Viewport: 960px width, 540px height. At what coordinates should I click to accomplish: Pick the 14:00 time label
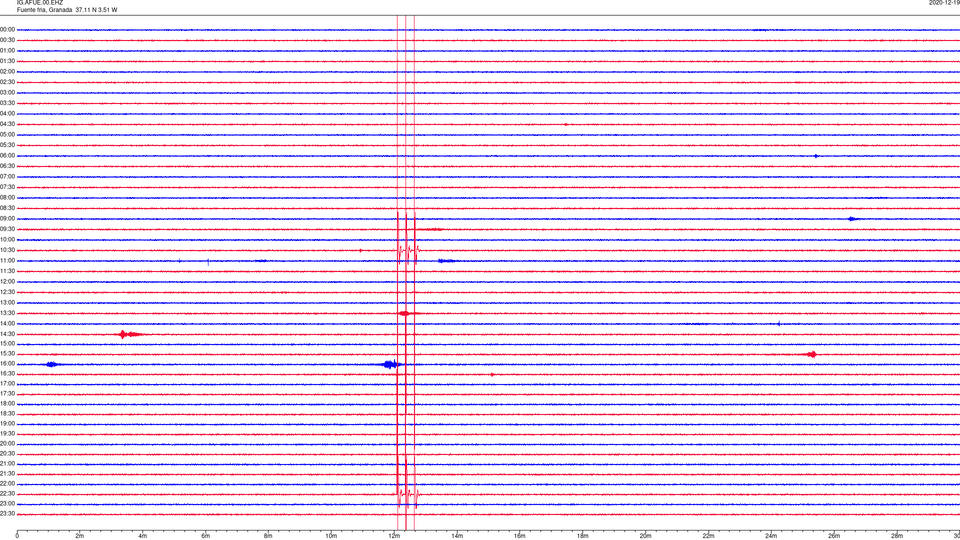coord(7,323)
